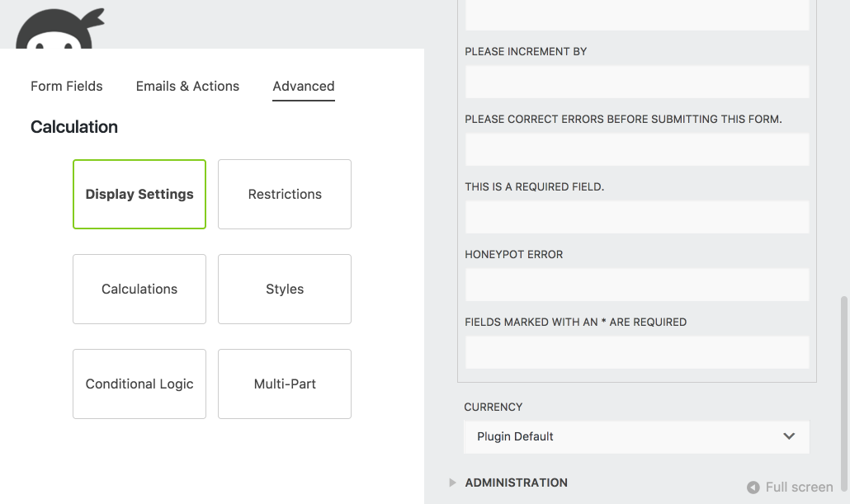
Task: Open the Styles settings box
Action: pos(285,289)
